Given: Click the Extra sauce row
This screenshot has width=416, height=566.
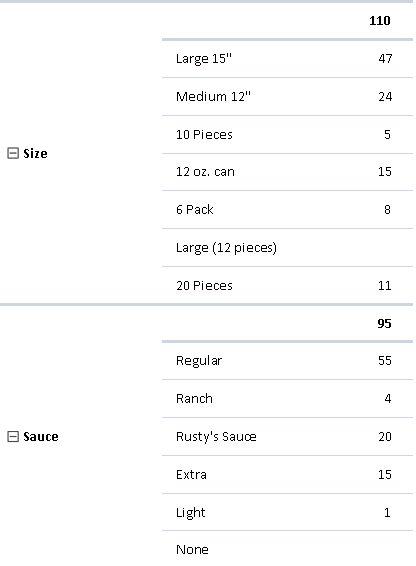Looking at the screenshot, I should 287,474.
